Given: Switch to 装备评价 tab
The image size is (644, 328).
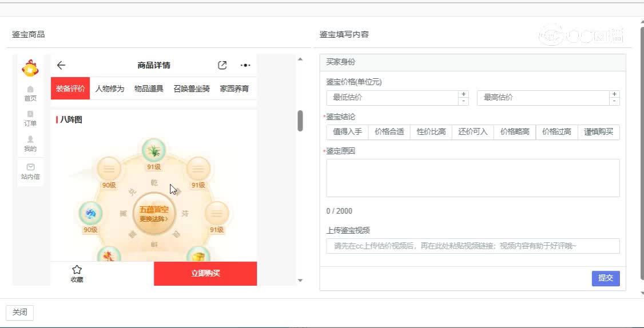Looking at the screenshot, I should click(70, 88).
